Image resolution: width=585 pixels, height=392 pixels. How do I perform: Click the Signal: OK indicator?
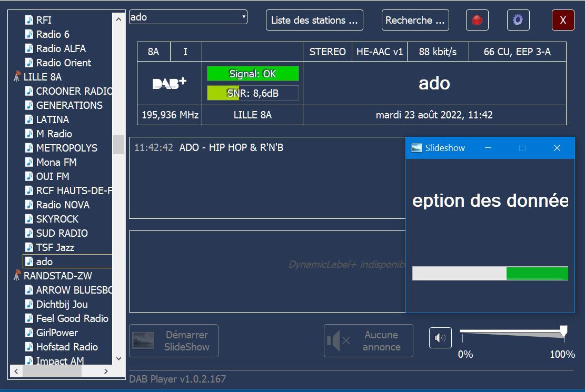coord(253,74)
